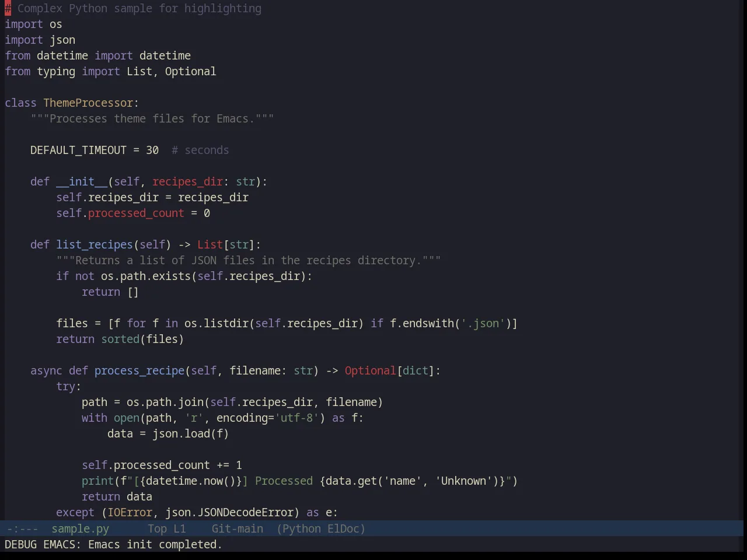
Task: Click the '# seconds' comment
Action: coord(200,150)
